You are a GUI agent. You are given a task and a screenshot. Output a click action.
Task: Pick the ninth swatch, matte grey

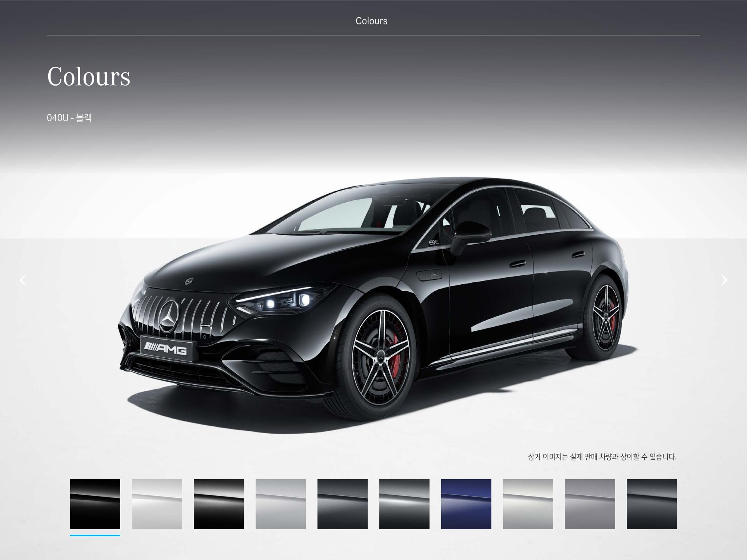(x=590, y=504)
